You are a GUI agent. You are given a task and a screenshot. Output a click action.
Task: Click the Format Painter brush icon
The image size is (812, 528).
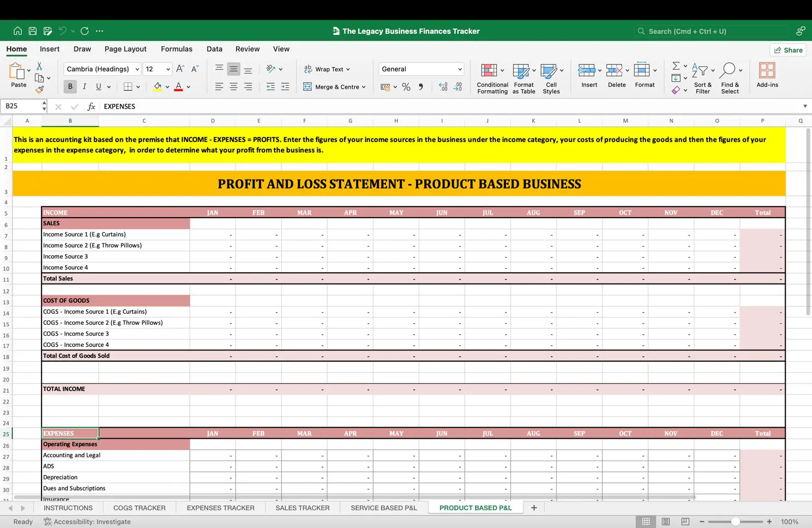click(x=39, y=89)
